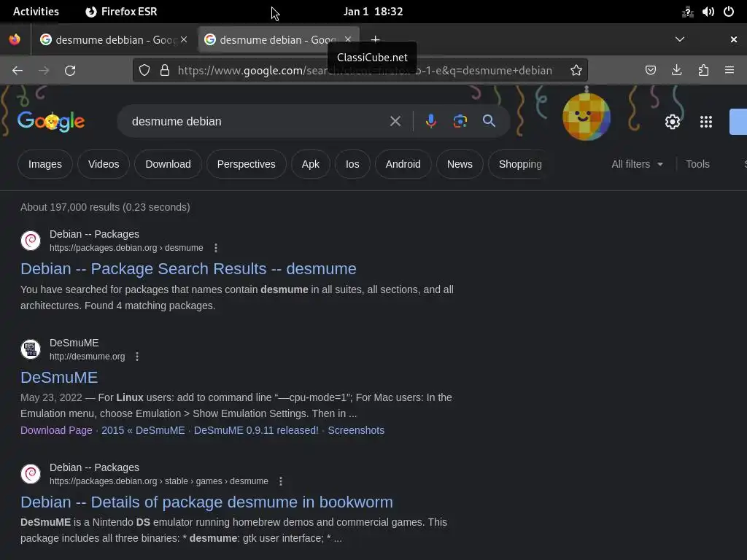Image resolution: width=747 pixels, height=560 pixels.
Task: Select the 'desmume debian' tab
Action: tap(278, 39)
